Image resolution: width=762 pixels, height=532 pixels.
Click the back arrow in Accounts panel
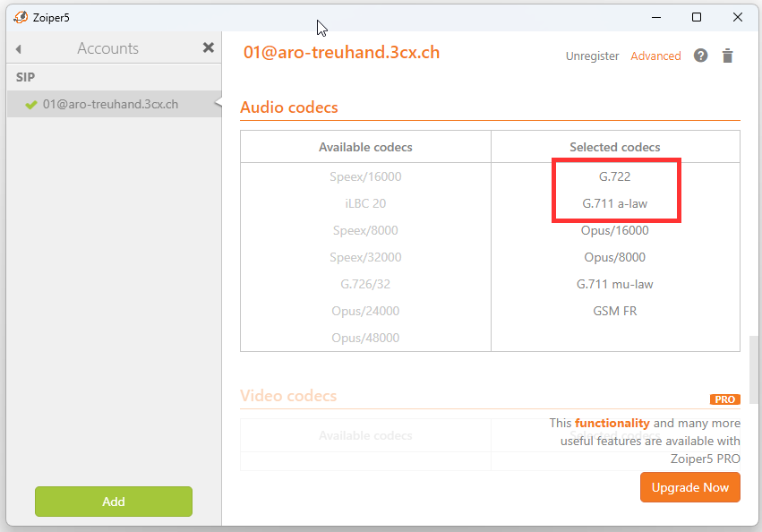pyautogui.click(x=19, y=49)
